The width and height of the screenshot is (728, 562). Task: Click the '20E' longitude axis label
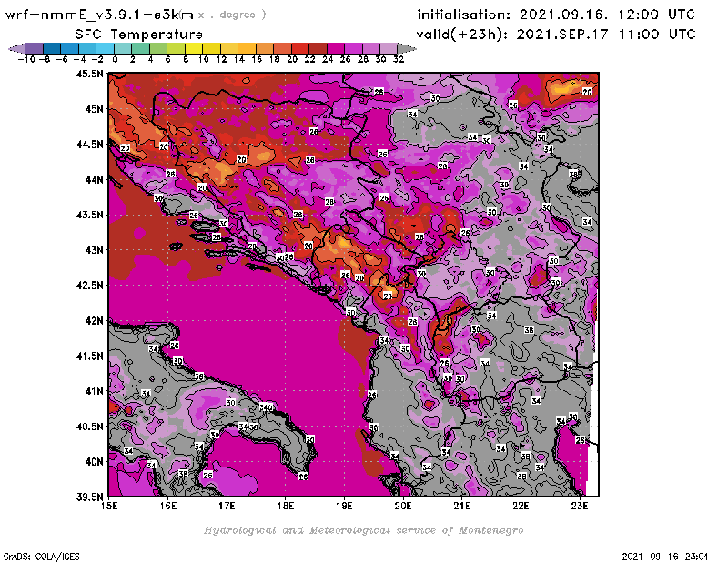(403, 506)
